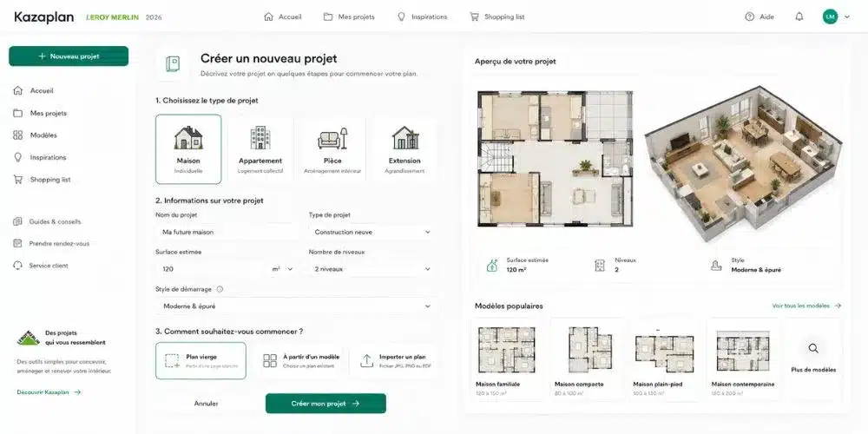
Task: Open Mes projets in top navigation
Action: [x=349, y=17]
